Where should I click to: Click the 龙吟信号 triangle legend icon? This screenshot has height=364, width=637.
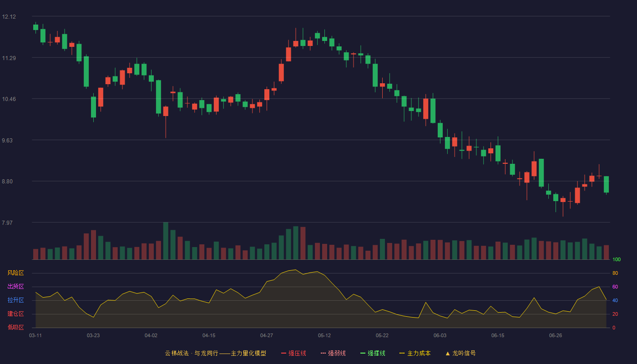[x=448, y=353]
